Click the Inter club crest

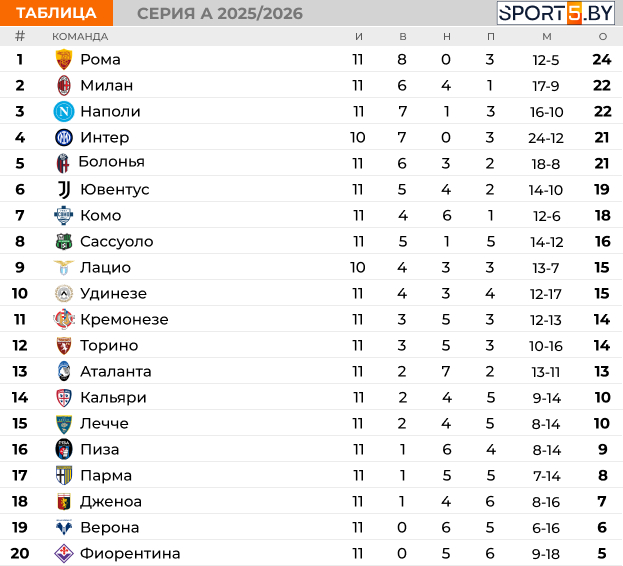64,137
